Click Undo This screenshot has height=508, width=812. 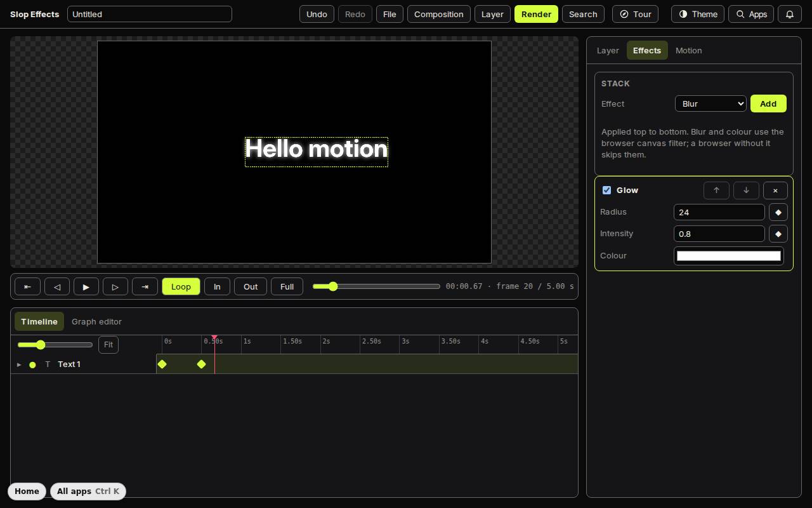pos(317,14)
